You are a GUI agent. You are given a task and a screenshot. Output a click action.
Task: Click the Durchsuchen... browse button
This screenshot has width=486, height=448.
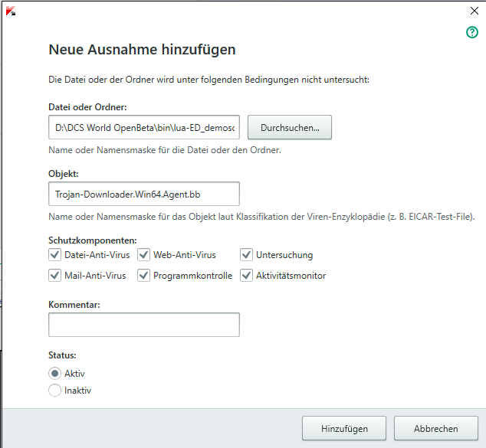(290, 127)
